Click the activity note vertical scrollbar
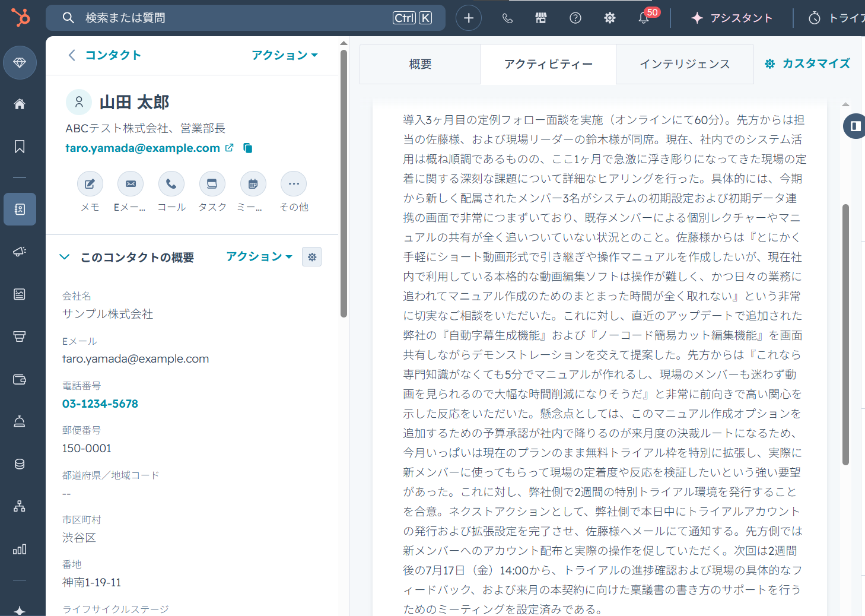 845,335
